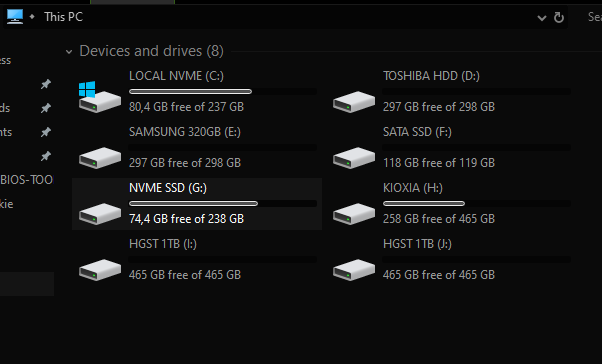Click the Devices and drives (8) header

(151, 51)
